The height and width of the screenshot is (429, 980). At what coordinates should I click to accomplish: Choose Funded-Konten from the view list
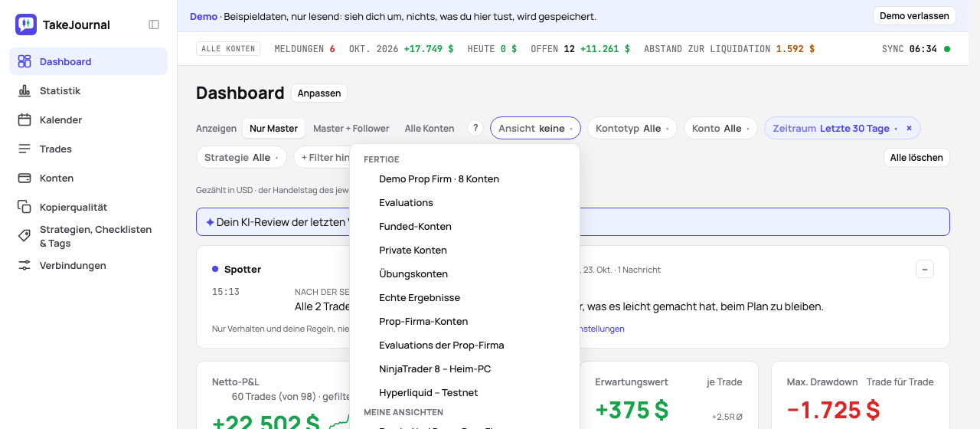pyautogui.click(x=465, y=226)
